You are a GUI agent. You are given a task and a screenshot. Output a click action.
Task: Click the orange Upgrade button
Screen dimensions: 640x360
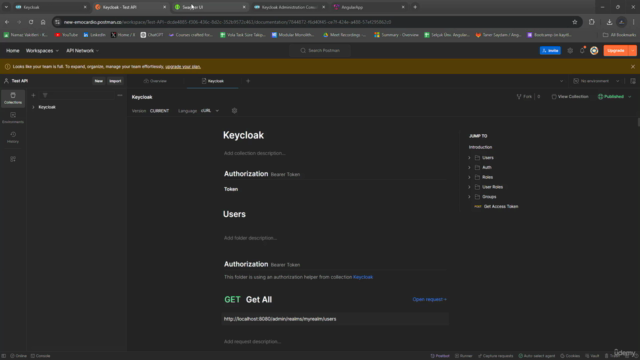point(616,51)
